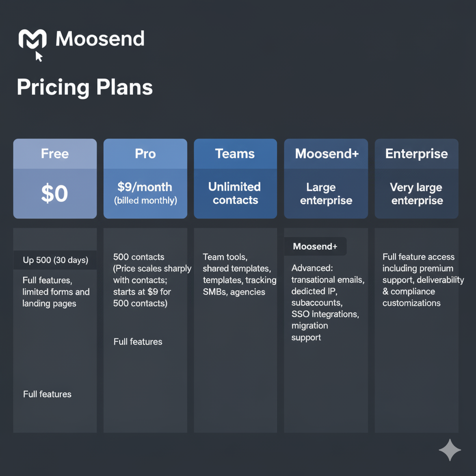Click the $0 price box

click(x=55, y=193)
